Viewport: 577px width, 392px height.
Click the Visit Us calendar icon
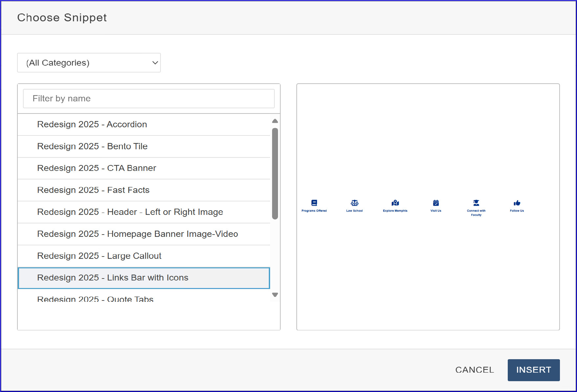[436, 203]
